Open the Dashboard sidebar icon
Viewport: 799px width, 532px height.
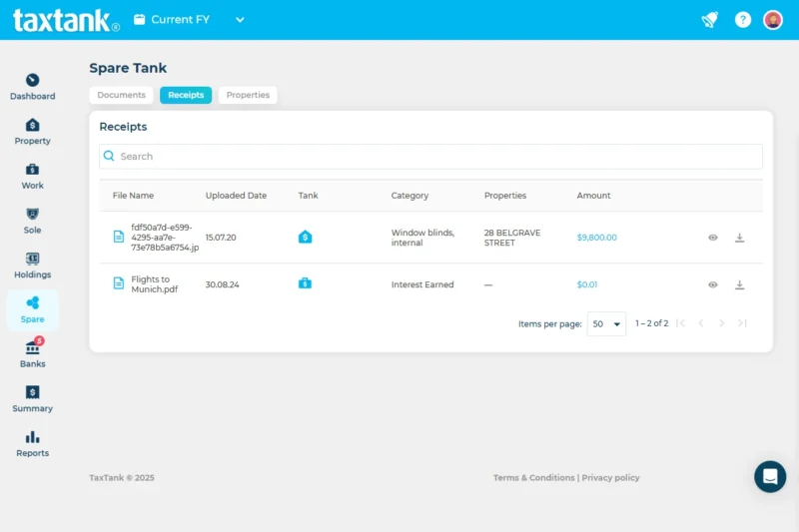(32, 87)
